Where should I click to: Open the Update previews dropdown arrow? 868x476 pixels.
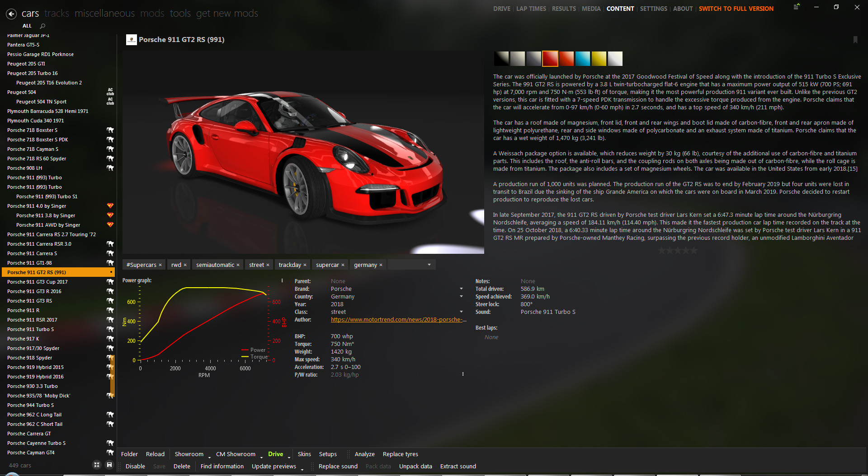(x=302, y=469)
